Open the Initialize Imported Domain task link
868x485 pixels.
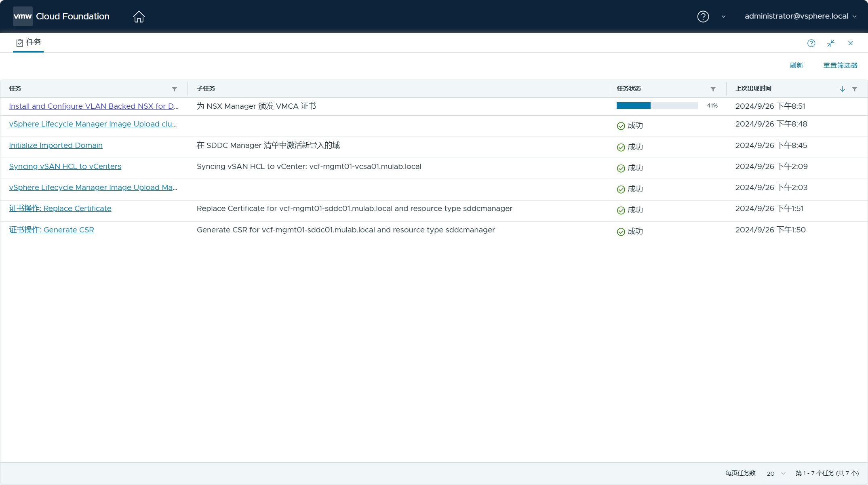(56, 145)
